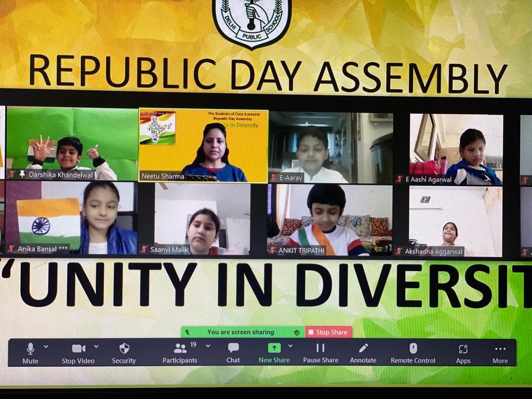Click the pin icon on Darshika Khandelwal
The height and width of the screenshot is (399, 532).
coord(22,175)
